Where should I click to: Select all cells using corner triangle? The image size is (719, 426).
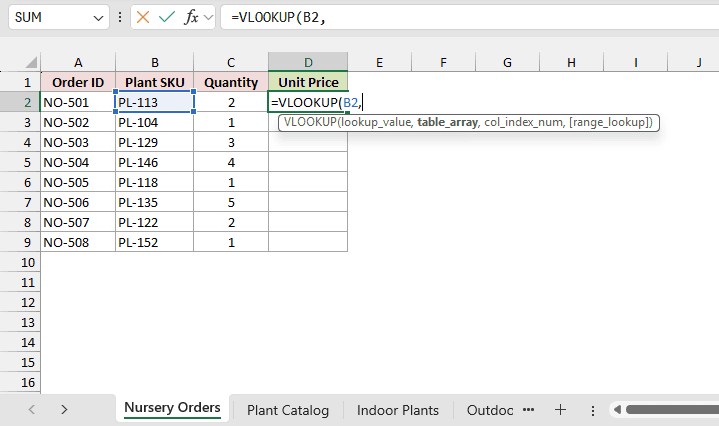point(30,62)
